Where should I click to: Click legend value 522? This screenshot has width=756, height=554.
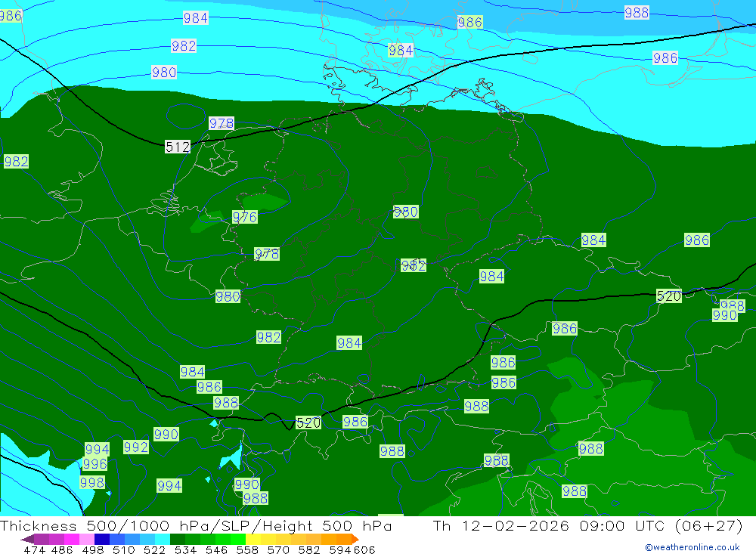point(154,549)
